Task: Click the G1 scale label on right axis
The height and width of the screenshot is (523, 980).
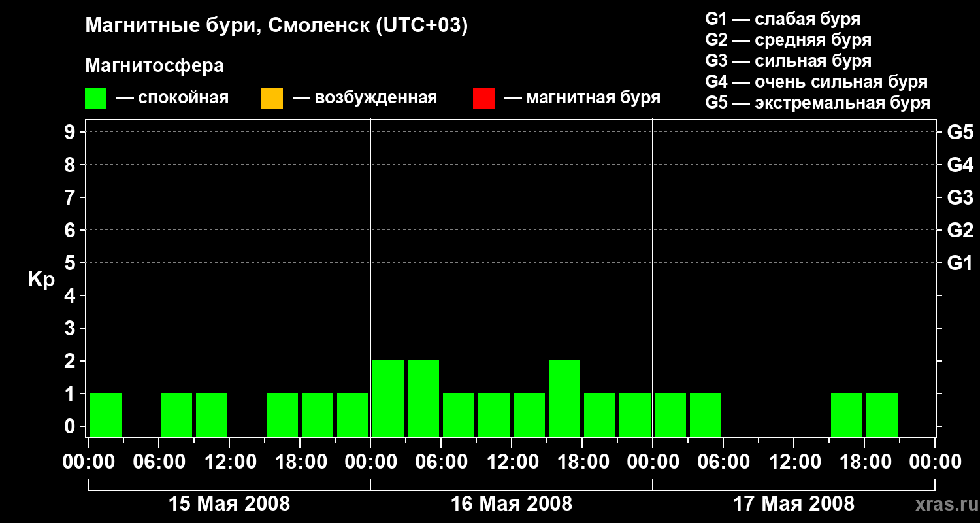Action: (960, 263)
